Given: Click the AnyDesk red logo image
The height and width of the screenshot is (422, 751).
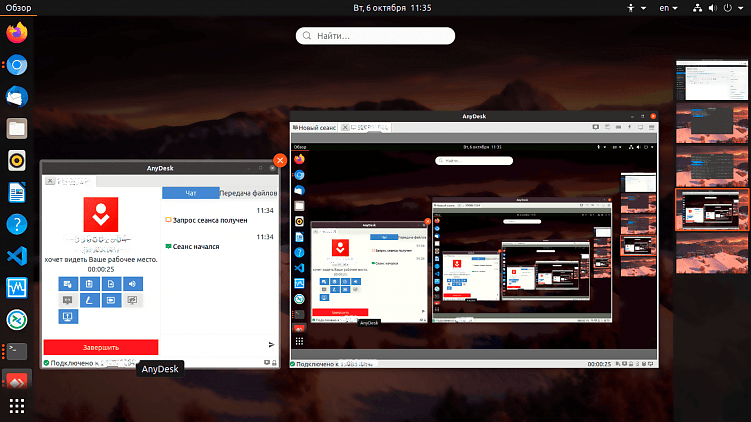Looking at the screenshot, I should point(101,215).
